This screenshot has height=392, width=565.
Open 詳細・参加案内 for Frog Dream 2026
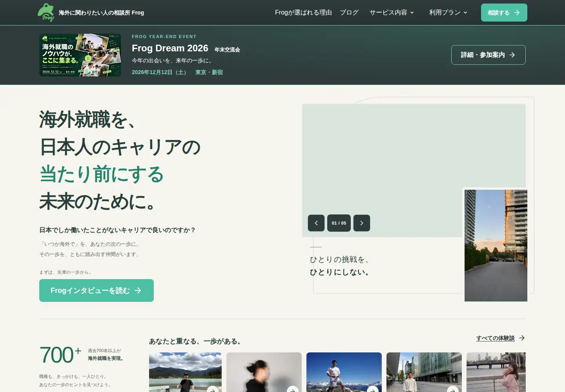(488, 55)
